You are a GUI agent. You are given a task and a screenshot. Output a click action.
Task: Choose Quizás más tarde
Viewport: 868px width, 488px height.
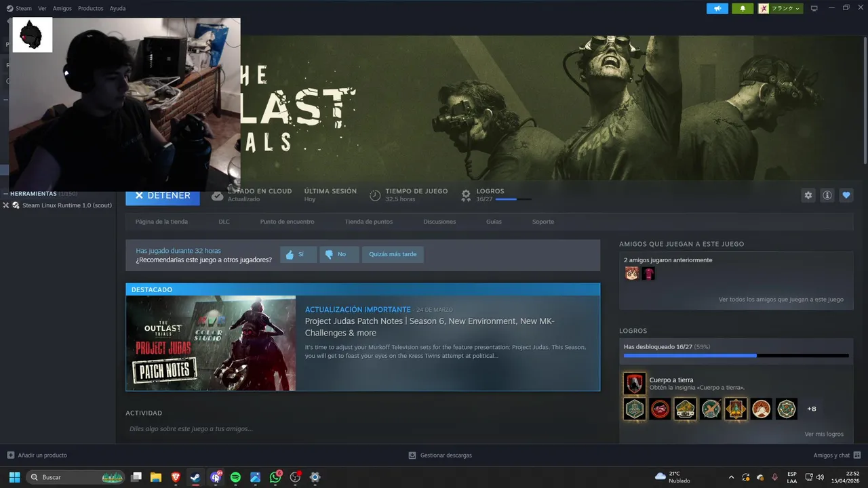[393, 254]
